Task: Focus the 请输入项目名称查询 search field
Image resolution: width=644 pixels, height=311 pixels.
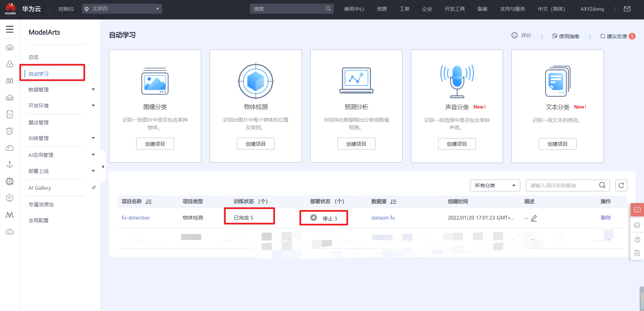Action: pos(568,185)
